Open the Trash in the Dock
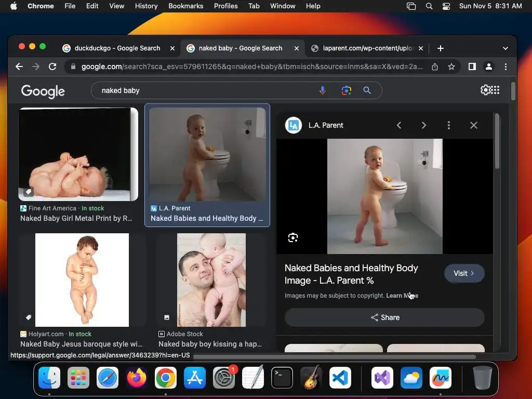This screenshot has height=399, width=532. pos(483,378)
